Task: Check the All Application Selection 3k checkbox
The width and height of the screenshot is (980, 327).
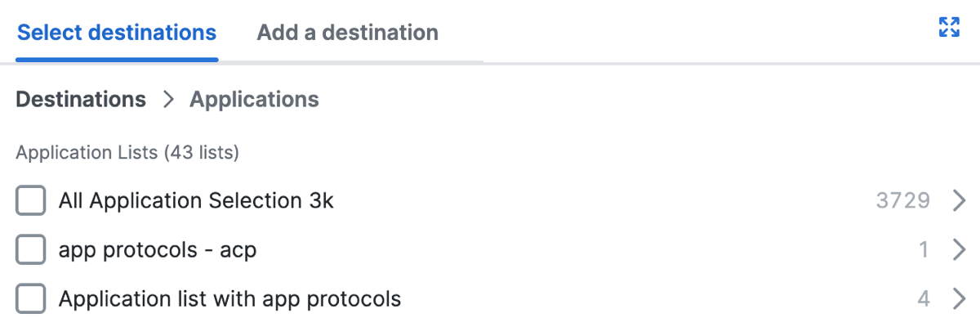Action: click(x=31, y=200)
